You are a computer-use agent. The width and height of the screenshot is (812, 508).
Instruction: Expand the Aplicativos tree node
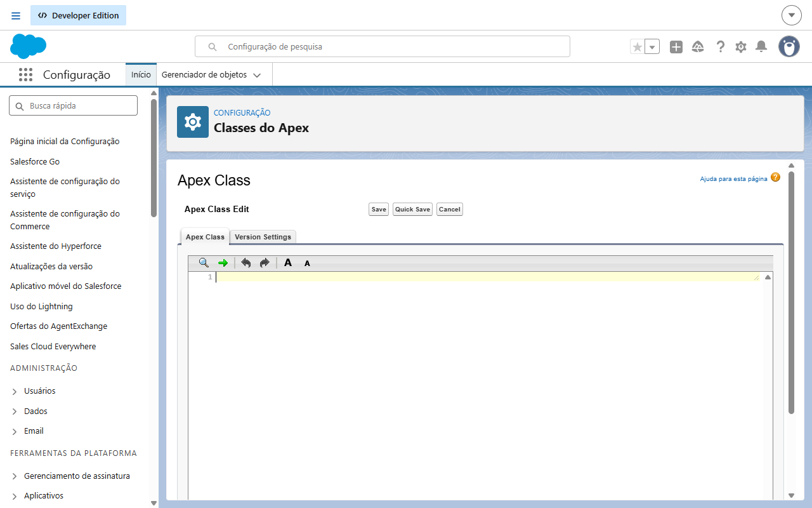[15, 497]
